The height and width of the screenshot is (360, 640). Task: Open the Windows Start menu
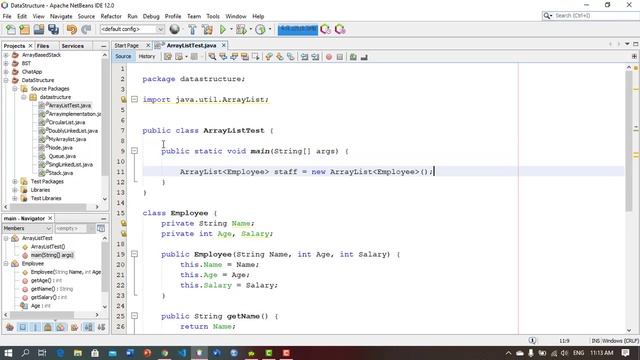(8, 353)
